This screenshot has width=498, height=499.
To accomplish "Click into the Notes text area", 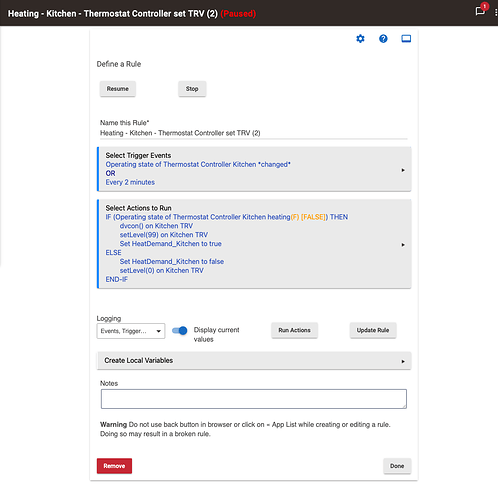I will coord(254,399).
